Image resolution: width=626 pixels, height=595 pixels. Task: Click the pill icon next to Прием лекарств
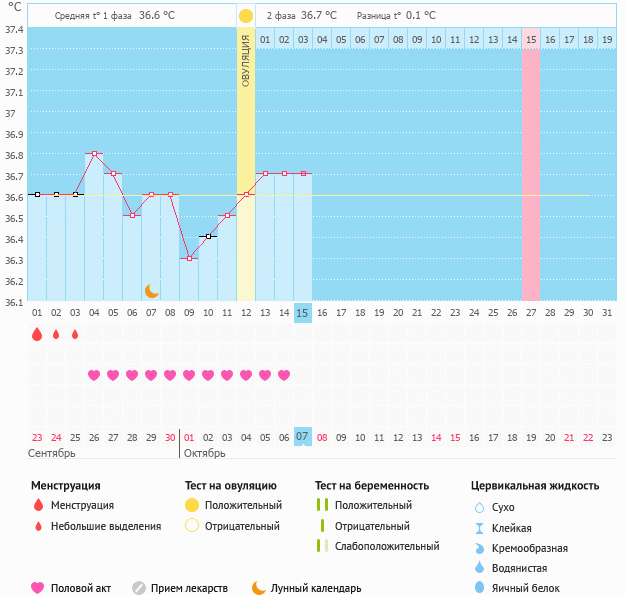139,588
